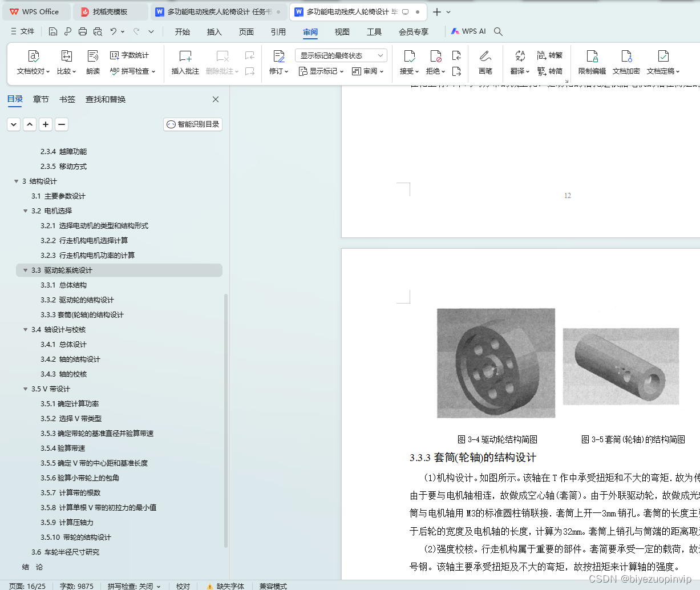The image size is (700, 590).
Task: Open the 翻译 translate tool
Action: [520, 63]
